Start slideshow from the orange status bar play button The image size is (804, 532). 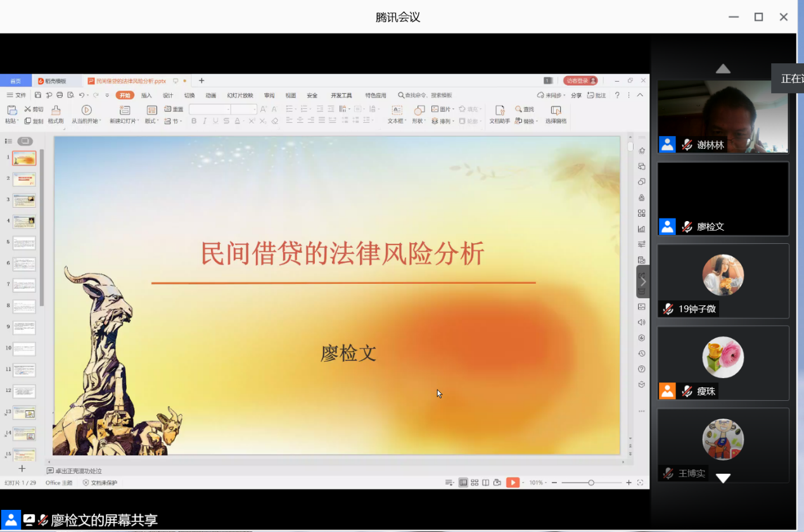513,483
